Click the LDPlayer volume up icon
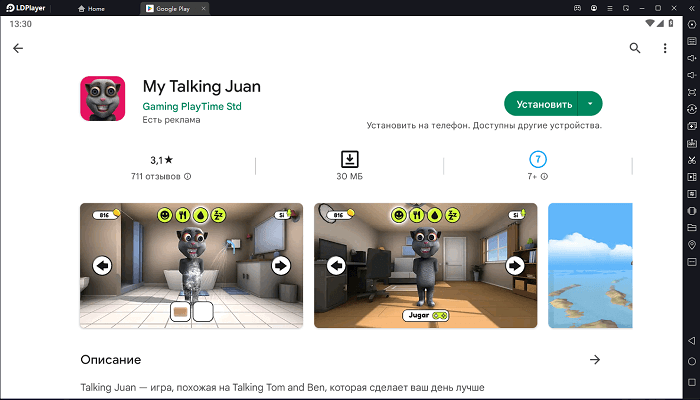 click(692, 58)
